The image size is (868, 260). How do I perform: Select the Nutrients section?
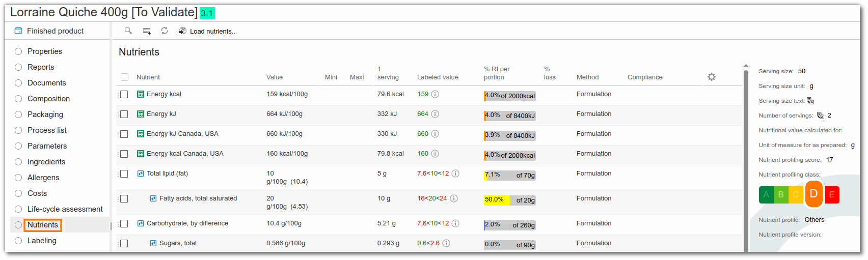pos(43,225)
